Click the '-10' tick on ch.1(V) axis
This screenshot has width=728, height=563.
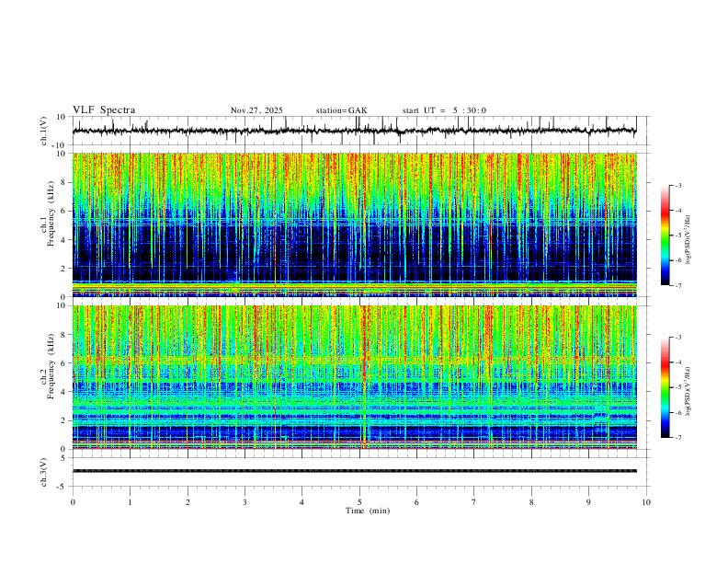pyautogui.click(x=61, y=145)
